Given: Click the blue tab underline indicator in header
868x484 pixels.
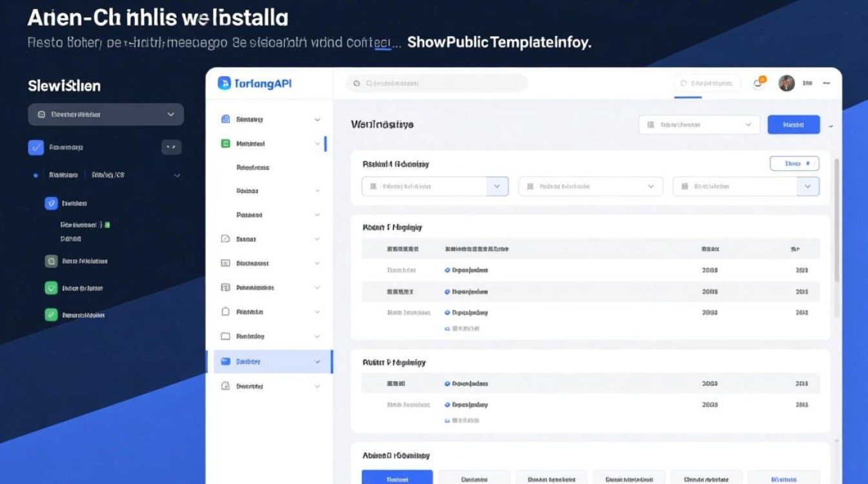Looking at the screenshot, I should (x=689, y=97).
